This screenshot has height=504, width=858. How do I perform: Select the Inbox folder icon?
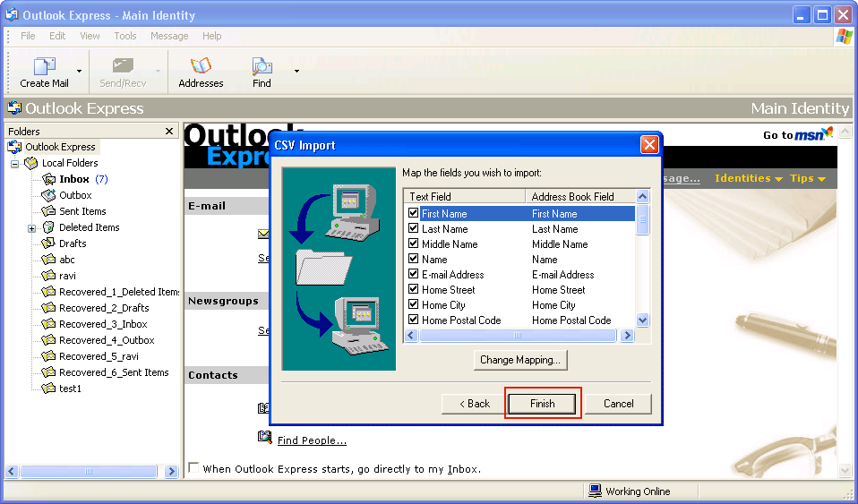[x=48, y=179]
